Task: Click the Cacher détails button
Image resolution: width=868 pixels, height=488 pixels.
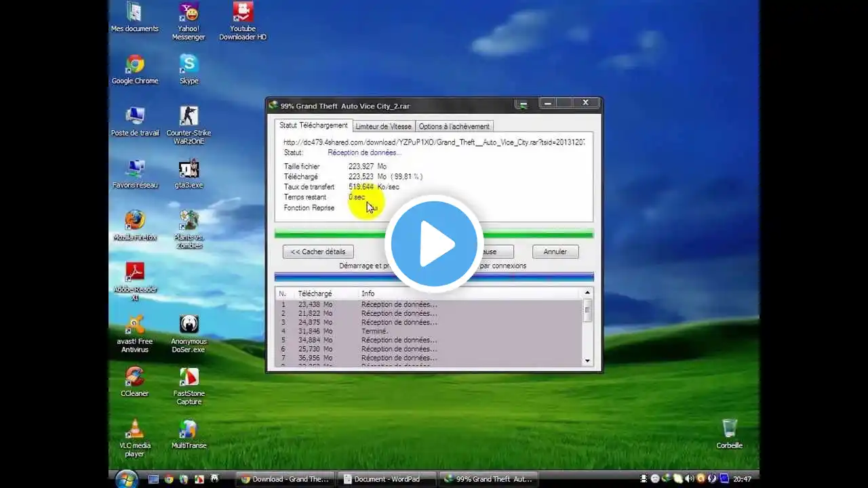Action: 318,251
